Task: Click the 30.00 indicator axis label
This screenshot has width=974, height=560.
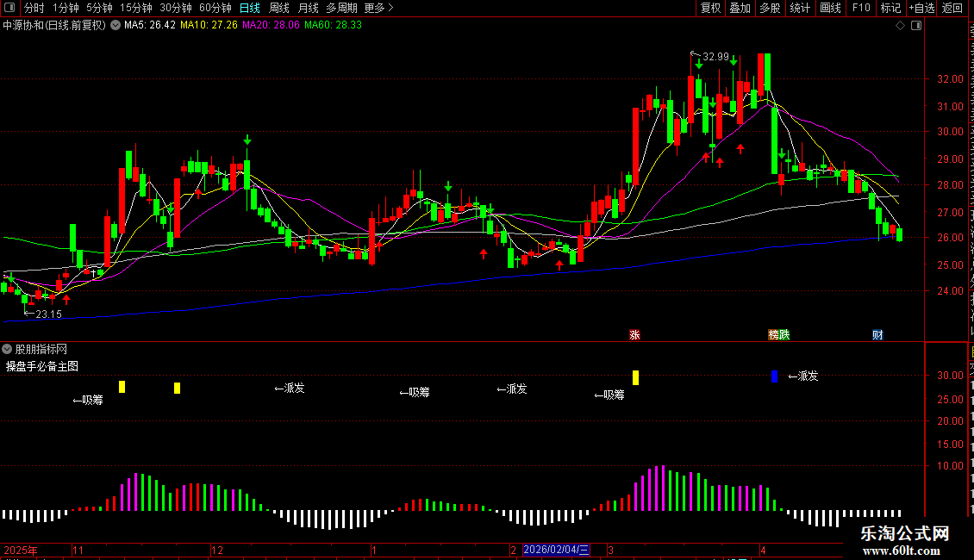Action: (951, 375)
